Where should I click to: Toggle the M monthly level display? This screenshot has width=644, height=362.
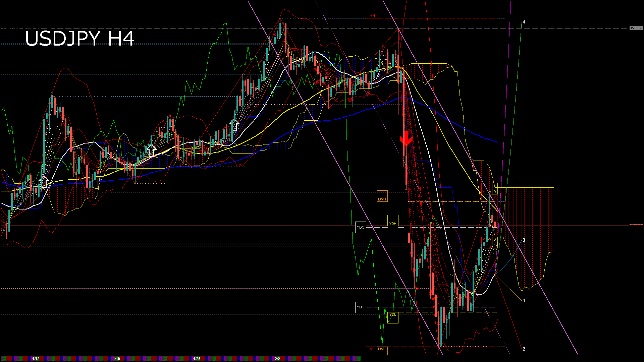[483, 191]
